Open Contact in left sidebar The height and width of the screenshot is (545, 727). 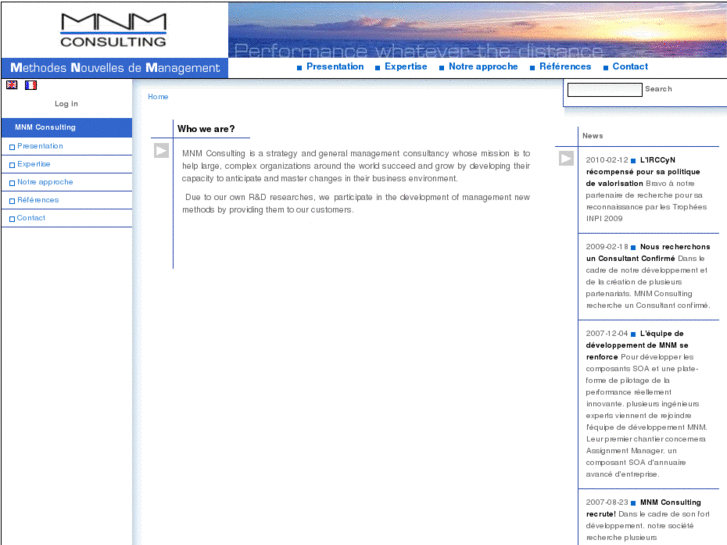(x=31, y=218)
